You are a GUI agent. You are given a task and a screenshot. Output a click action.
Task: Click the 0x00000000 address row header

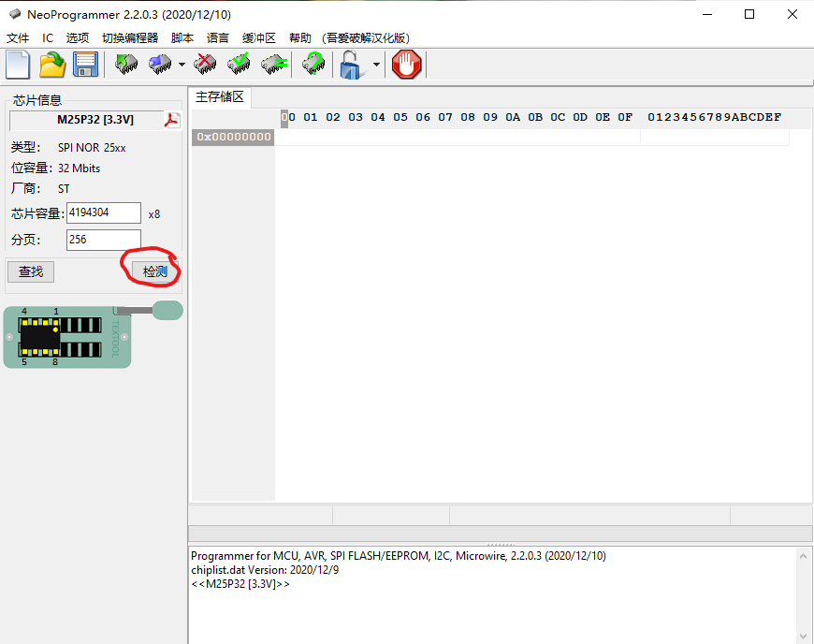(x=233, y=137)
